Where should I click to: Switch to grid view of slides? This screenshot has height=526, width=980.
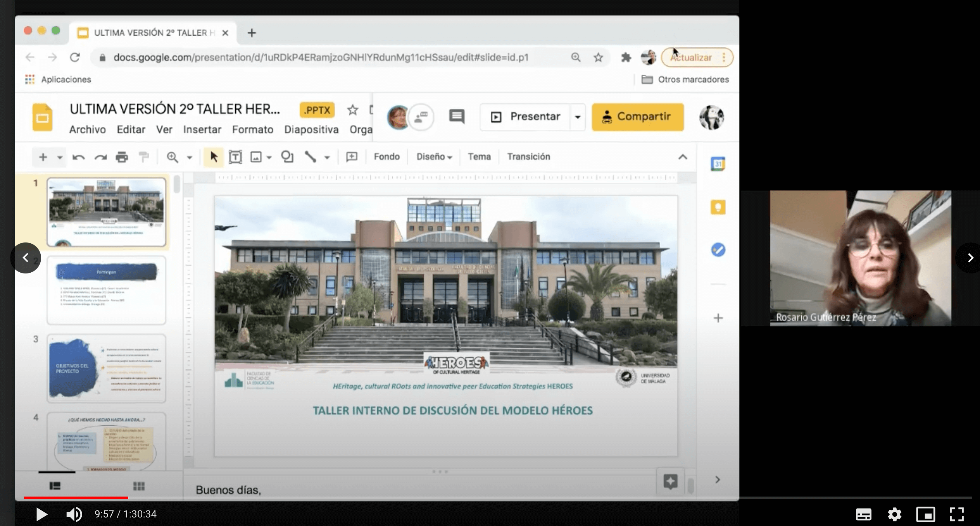pos(139,486)
